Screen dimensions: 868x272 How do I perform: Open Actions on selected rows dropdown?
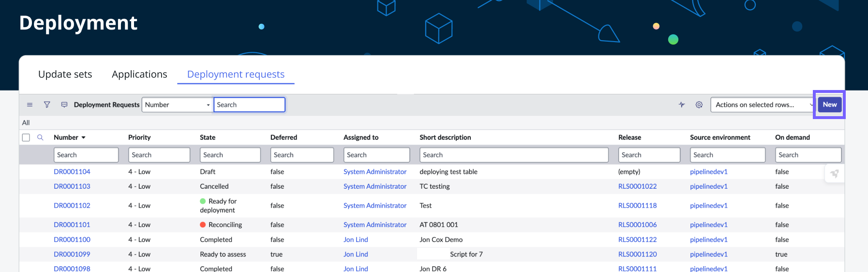pos(763,105)
